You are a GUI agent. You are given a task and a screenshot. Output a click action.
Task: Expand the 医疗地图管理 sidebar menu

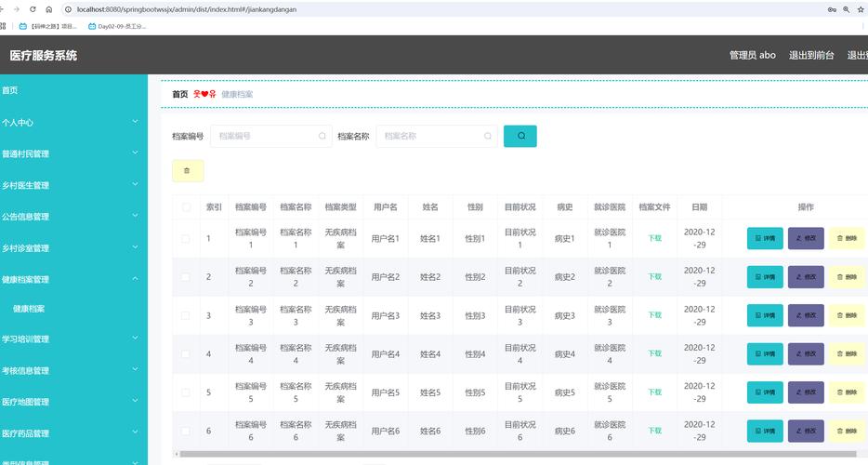click(73, 402)
